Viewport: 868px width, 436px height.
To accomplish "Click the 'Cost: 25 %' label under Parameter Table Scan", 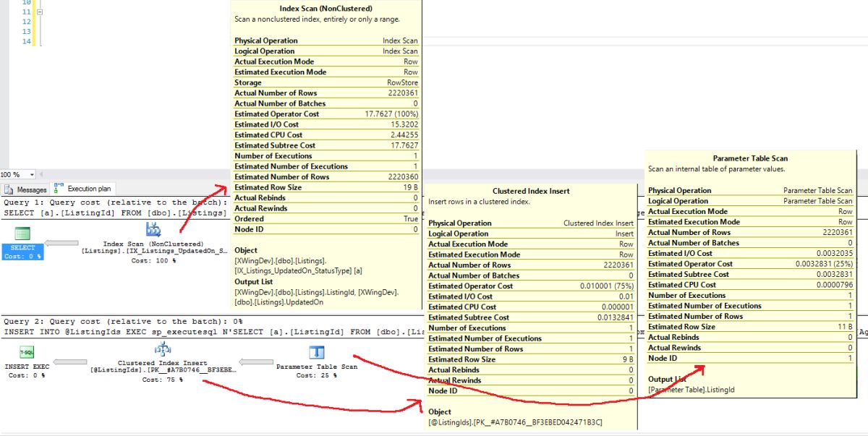I will click(x=317, y=375).
